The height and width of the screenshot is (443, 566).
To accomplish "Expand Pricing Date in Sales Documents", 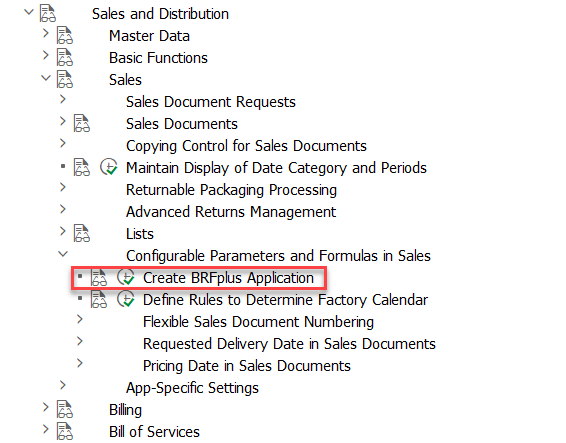I will 80,363.
